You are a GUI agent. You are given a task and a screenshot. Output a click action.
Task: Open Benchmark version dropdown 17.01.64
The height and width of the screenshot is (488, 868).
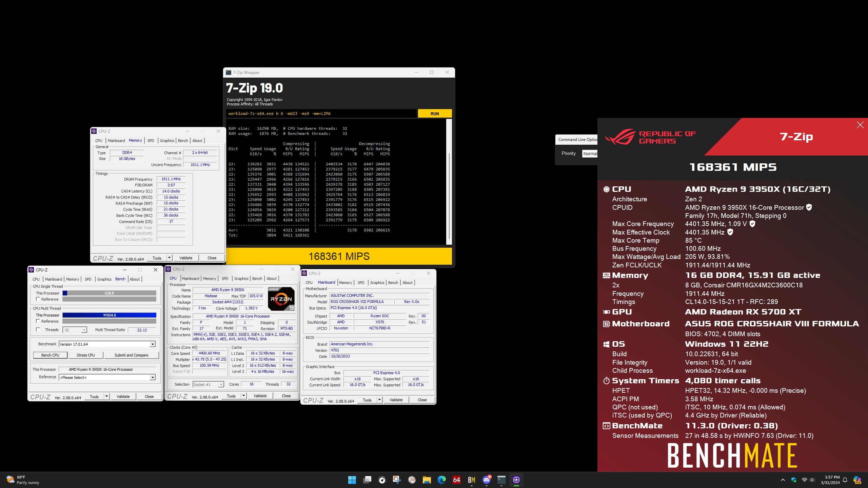[107, 344]
